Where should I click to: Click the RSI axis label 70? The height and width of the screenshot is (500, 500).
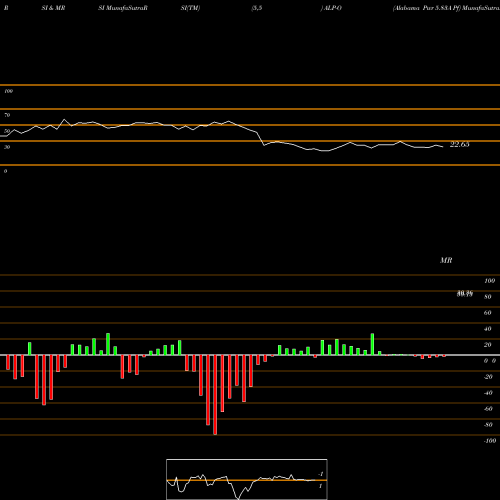click(x=7, y=115)
